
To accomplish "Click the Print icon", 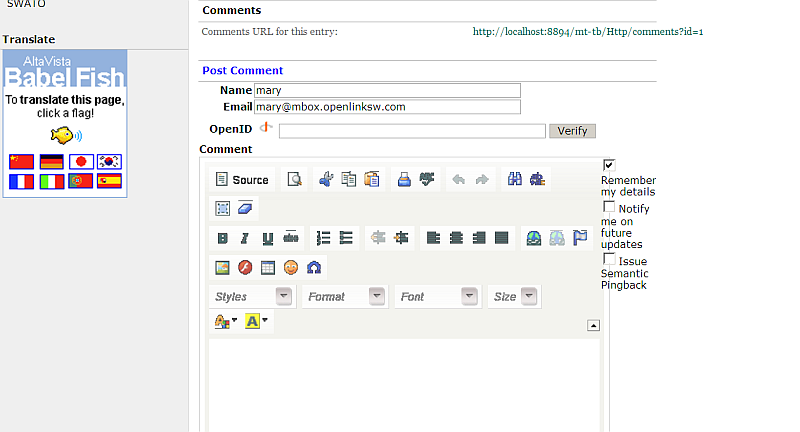I will [404, 180].
